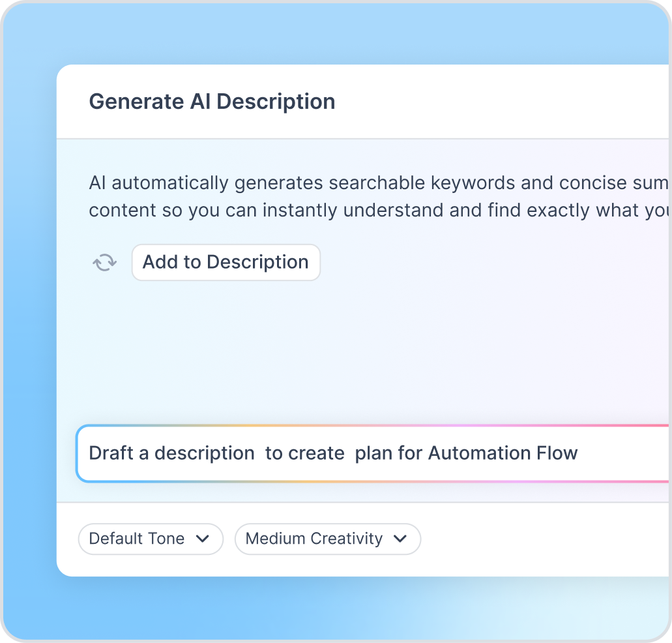Screen dimensions: 672x643
Task: Select the Generate AI Description dialog title
Action: (x=212, y=101)
